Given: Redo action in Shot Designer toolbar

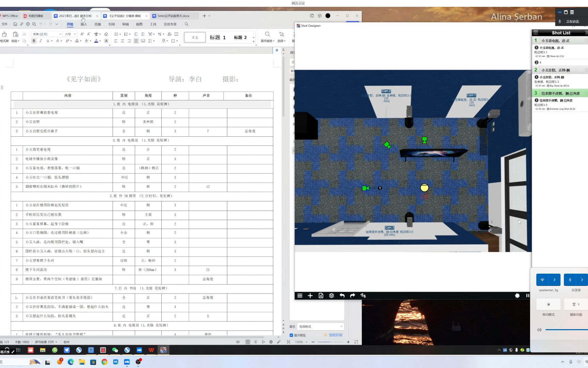Looking at the screenshot, I should coord(353,296).
